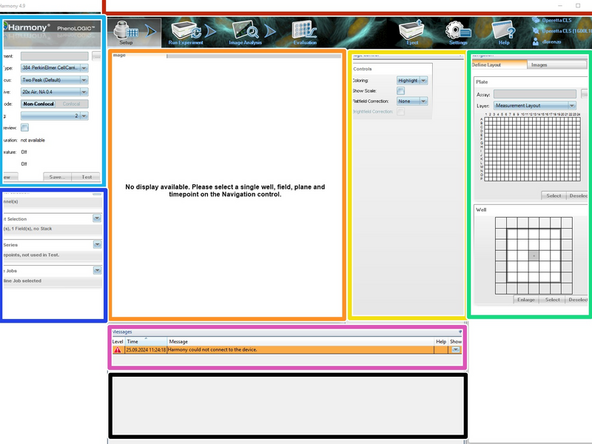This screenshot has width=592, height=444.
Task: Click the Eject plate icon
Action: click(x=412, y=32)
